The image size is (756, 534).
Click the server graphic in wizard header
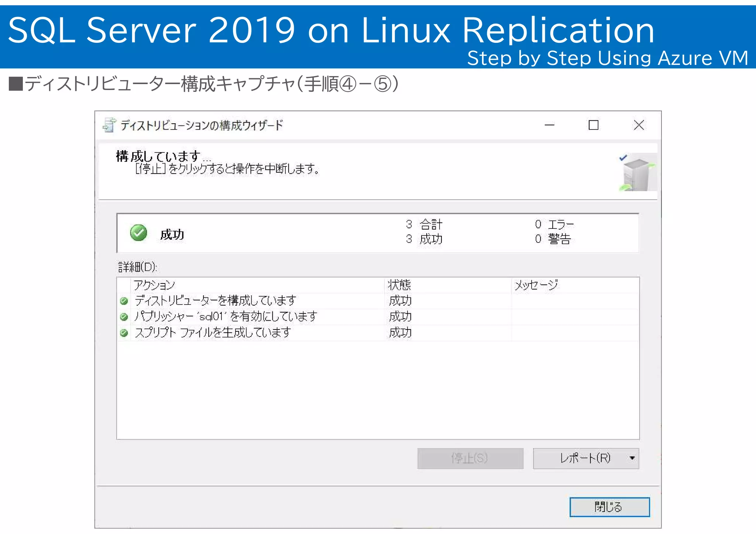pyautogui.click(x=638, y=172)
